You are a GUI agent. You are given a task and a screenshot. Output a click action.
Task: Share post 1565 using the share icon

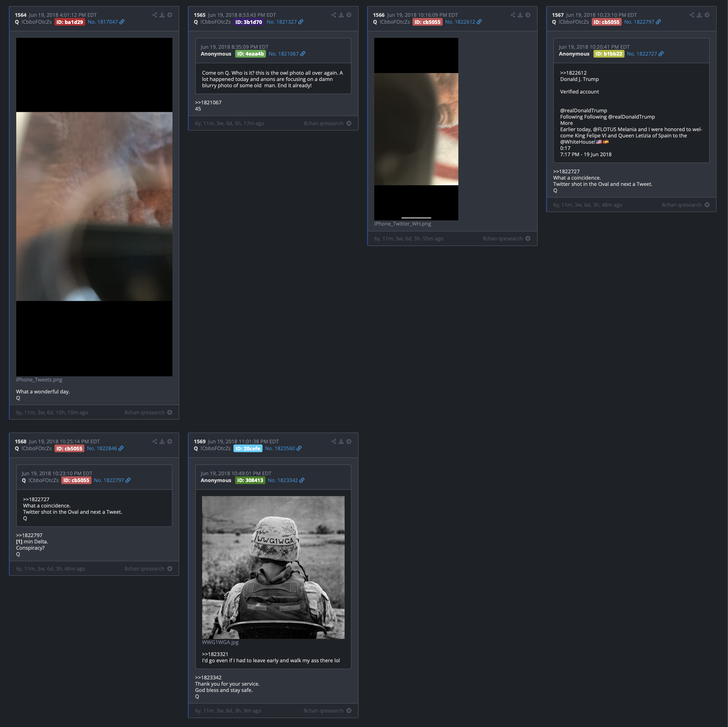point(334,15)
